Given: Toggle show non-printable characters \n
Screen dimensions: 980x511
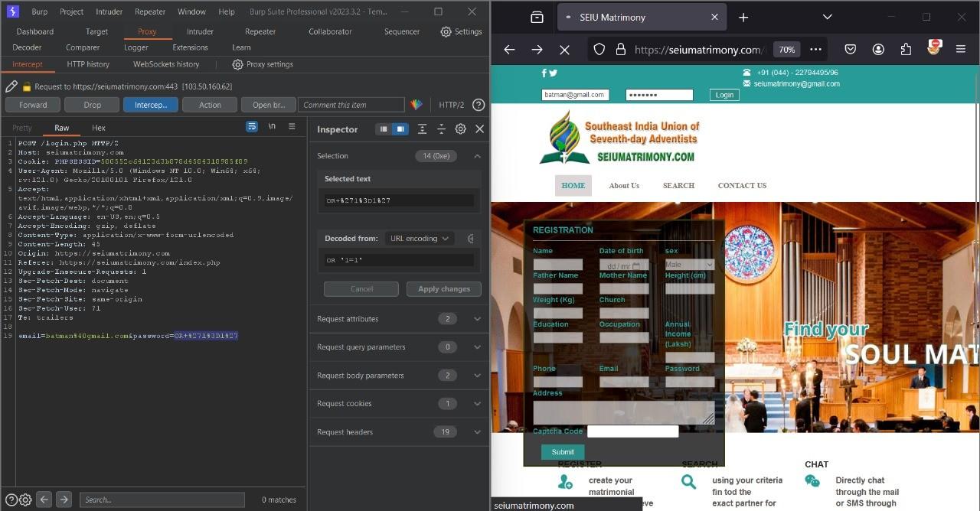Looking at the screenshot, I should point(272,126).
